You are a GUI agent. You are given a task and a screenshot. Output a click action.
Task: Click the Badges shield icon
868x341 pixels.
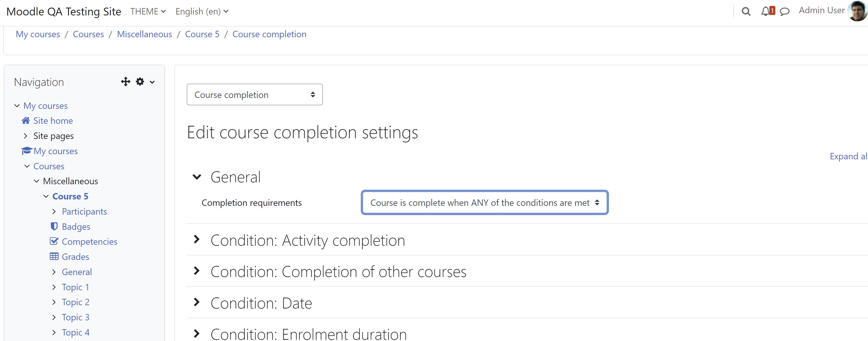coord(54,226)
